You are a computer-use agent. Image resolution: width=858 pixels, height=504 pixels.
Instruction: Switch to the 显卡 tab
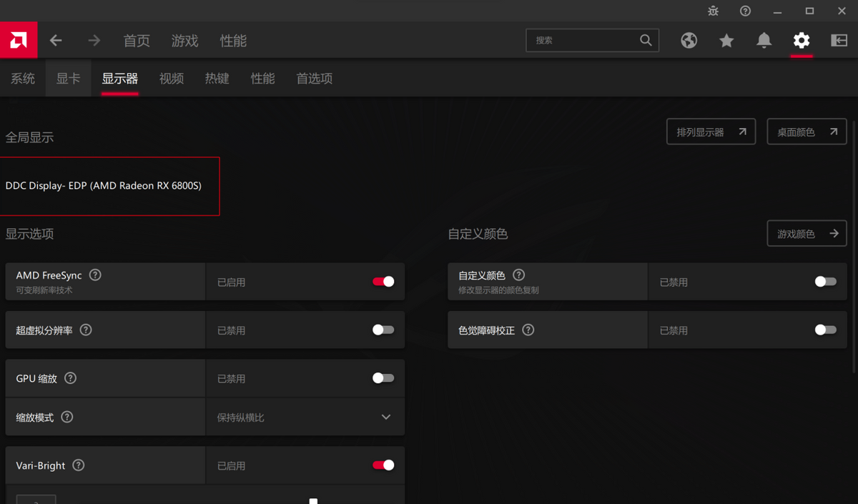click(69, 79)
